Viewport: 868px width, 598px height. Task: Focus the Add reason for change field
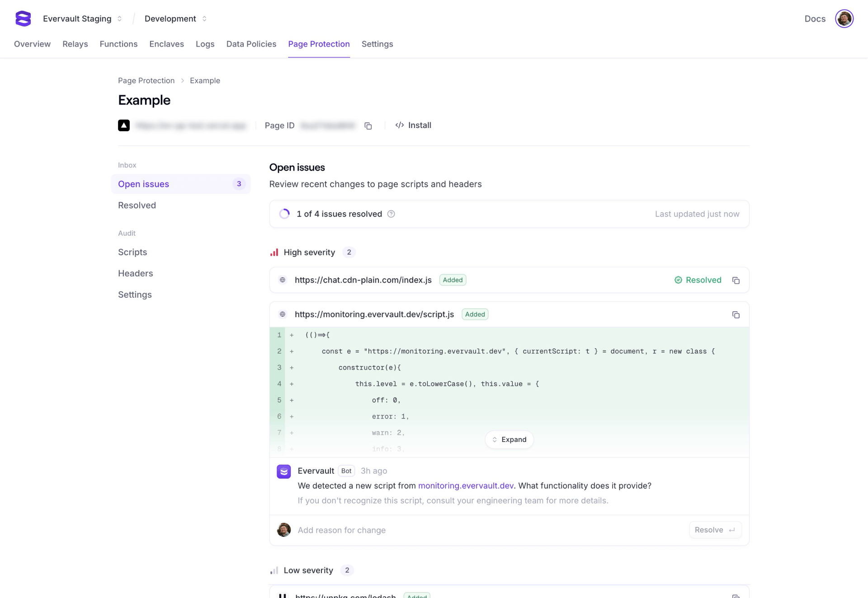[x=491, y=530]
